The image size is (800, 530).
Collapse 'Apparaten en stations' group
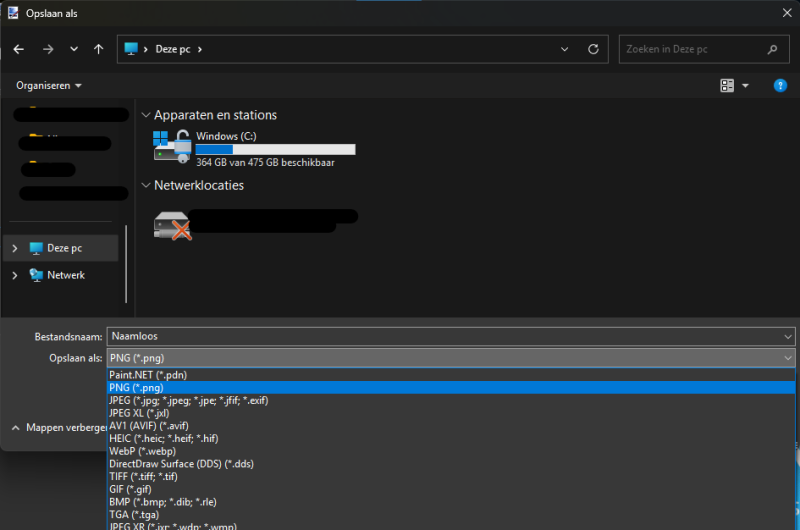146,115
